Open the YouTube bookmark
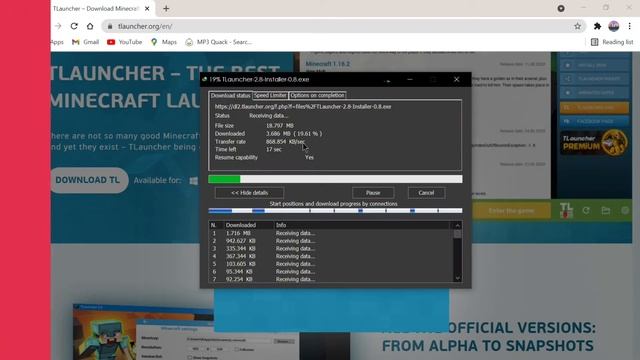640x360 pixels. (x=124, y=42)
